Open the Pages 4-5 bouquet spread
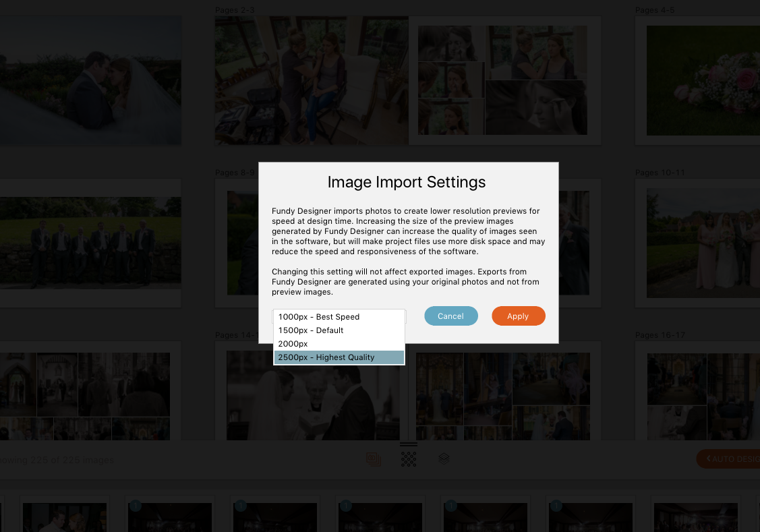760x532 pixels. point(697,80)
